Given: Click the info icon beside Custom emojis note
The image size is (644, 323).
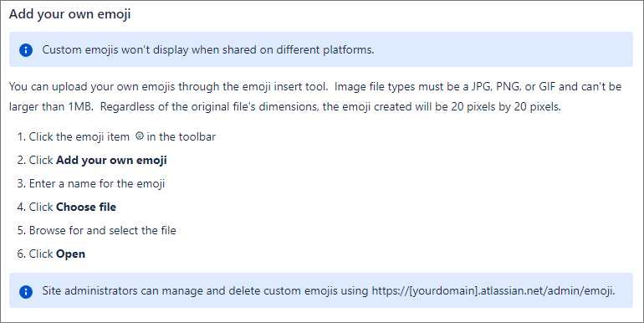Looking at the screenshot, I should pyautogui.click(x=26, y=50).
